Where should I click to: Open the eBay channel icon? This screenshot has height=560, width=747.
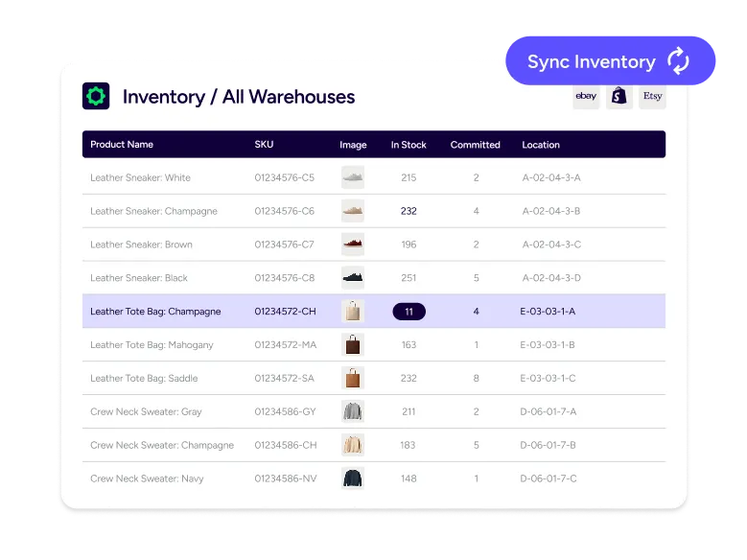(x=586, y=96)
